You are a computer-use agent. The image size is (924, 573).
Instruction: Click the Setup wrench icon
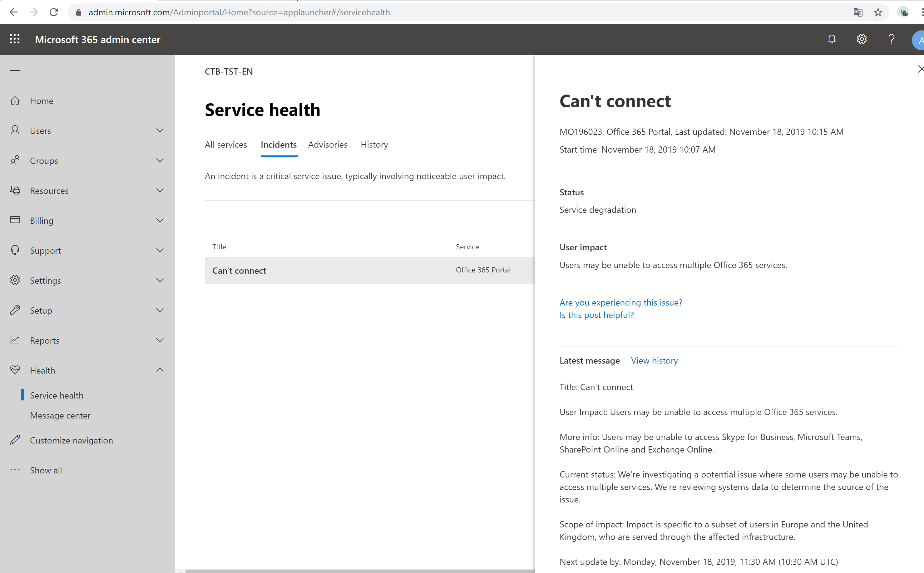(x=15, y=310)
